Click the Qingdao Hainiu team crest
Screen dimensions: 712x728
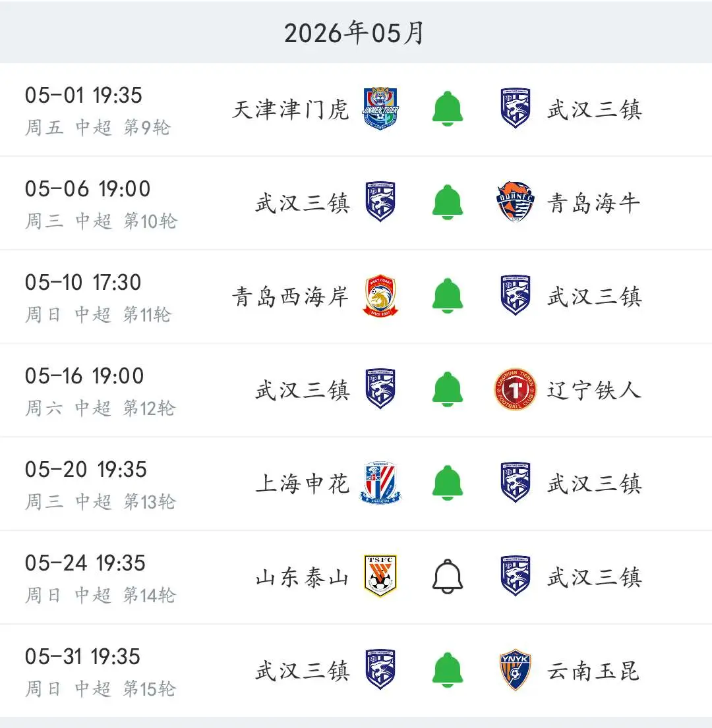point(515,202)
